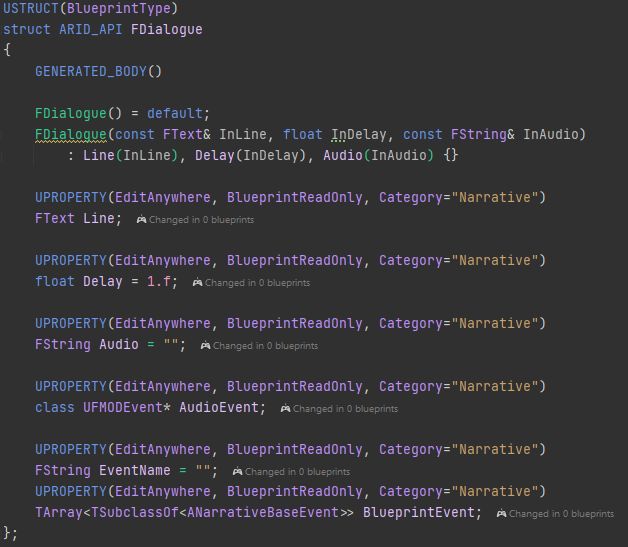Viewport: 628px width, 547px height.
Task: Click gamepad icon beside float Delay
Action: [197, 282]
